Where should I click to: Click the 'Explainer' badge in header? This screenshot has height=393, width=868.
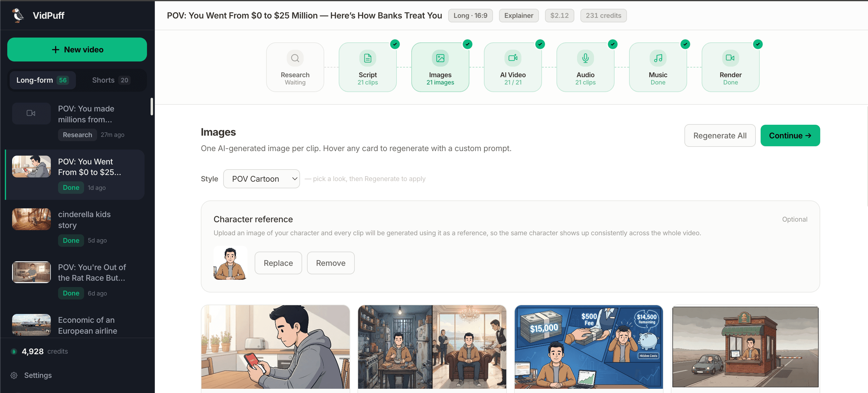coord(519,15)
